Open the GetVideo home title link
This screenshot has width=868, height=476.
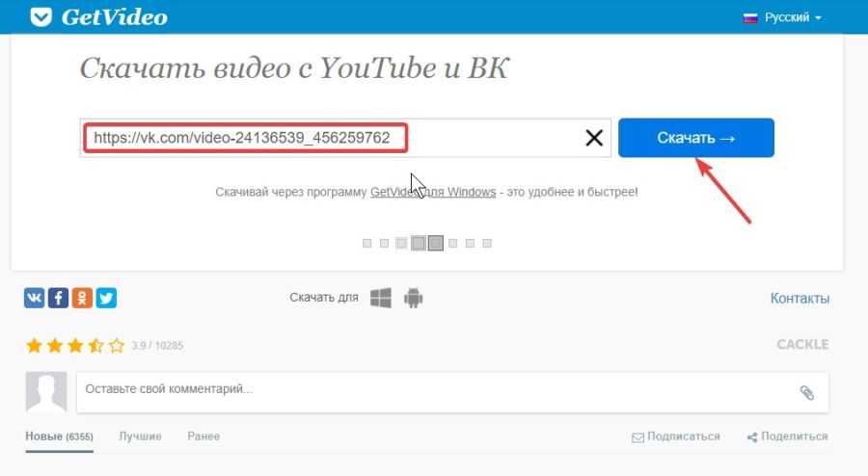pos(115,17)
